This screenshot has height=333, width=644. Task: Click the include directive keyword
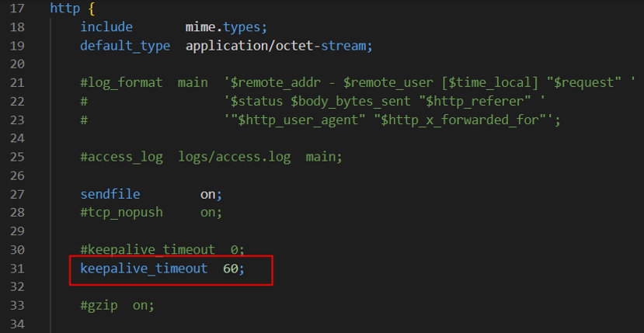[106, 27]
